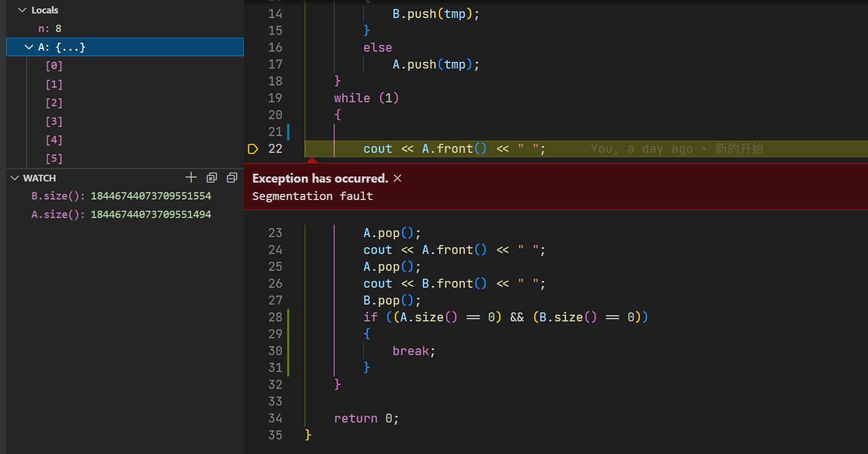The image size is (868, 454).
Task: Click 'cout << B.front()' on line 26
Action: pyautogui.click(x=425, y=284)
